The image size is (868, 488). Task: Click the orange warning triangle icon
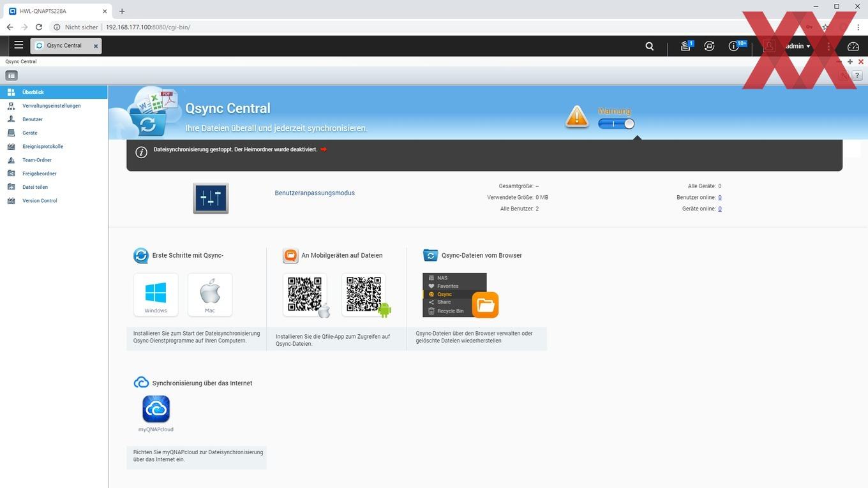click(x=577, y=116)
